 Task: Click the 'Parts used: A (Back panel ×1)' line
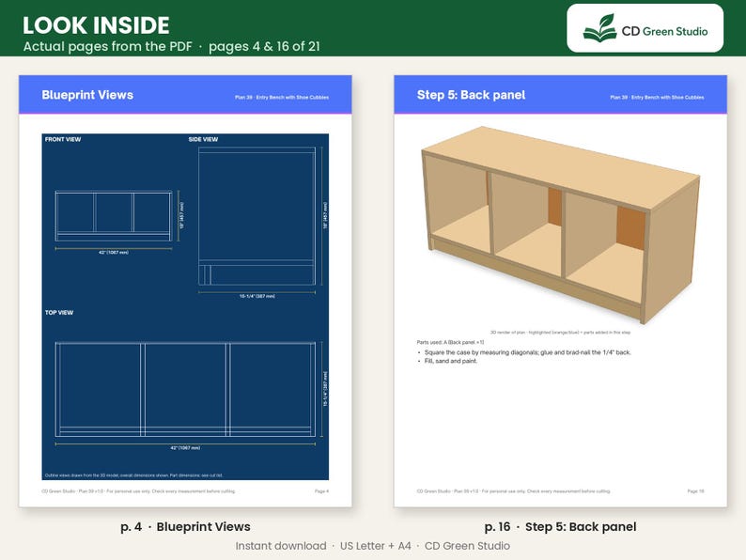[x=450, y=342]
